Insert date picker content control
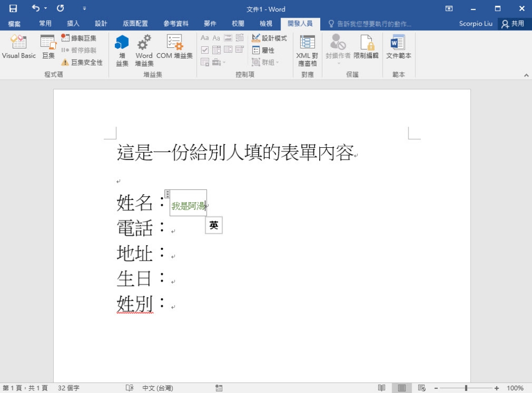The width and height of the screenshot is (532, 393). 239,50
